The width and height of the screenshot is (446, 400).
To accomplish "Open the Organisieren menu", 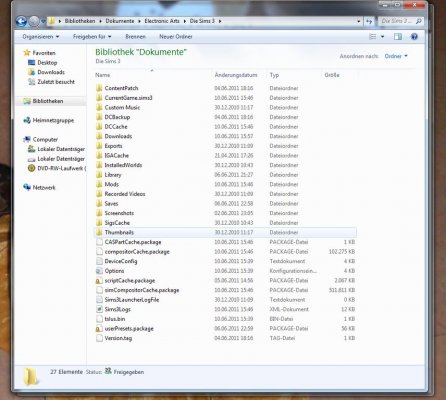I will pos(41,37).
